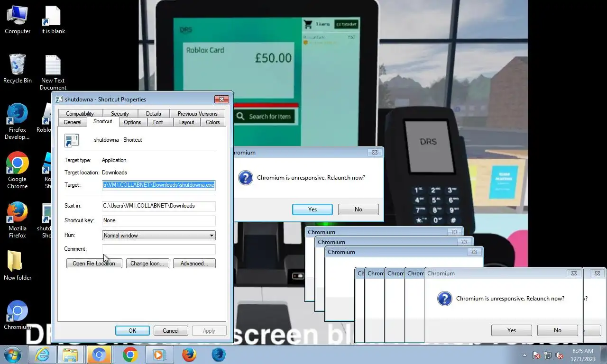Open the volume tray icon
Image resolution: width=607 pixels, height=364 pixels.
point(559,355)
